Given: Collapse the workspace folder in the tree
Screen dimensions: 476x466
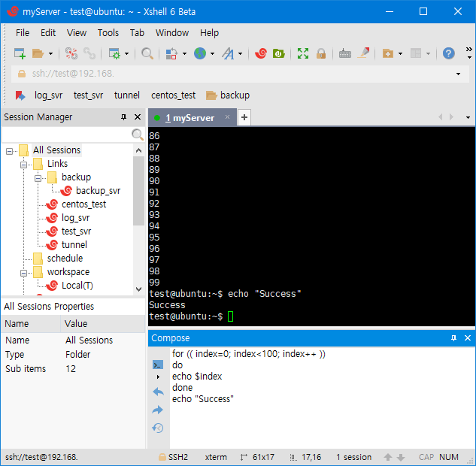Looking at the screenshot, I should [x=24, y=272].
